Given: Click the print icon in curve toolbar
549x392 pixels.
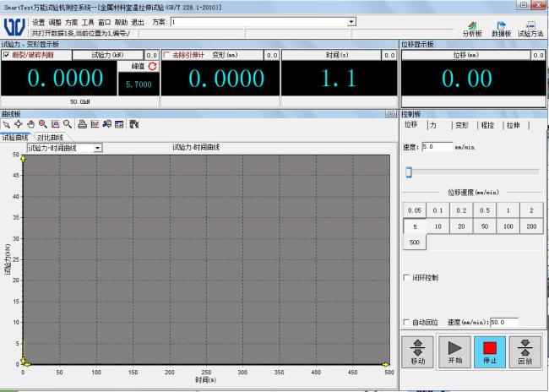Looking at the screenshot, I should (x=83, y=123).
